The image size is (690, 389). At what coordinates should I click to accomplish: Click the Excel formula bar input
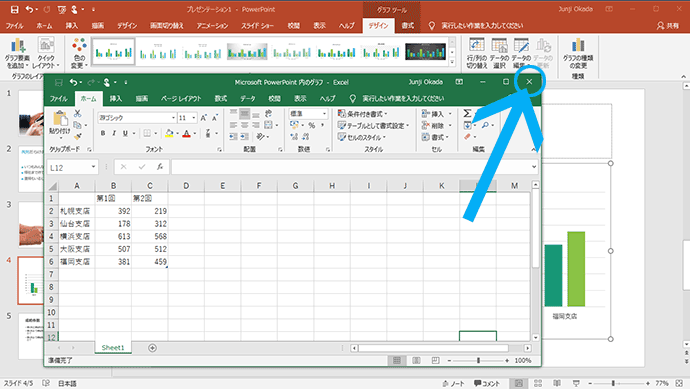tap(351, 167)
